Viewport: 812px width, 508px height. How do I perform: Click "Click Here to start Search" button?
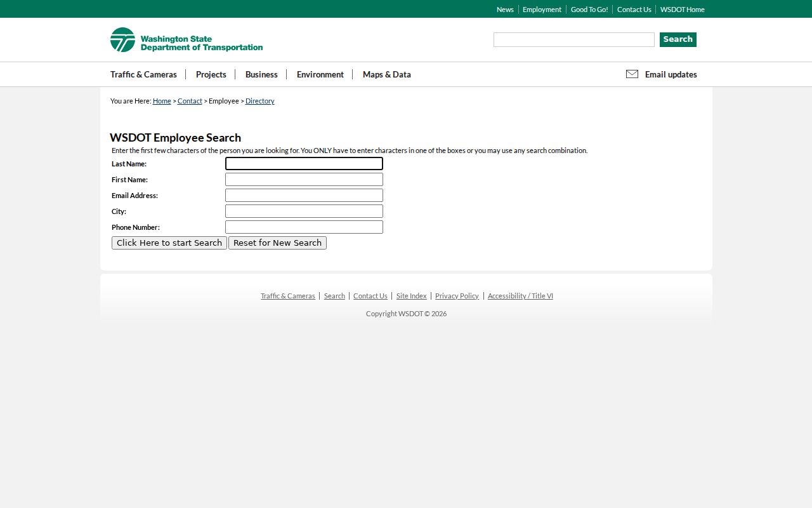click(169, 243)
